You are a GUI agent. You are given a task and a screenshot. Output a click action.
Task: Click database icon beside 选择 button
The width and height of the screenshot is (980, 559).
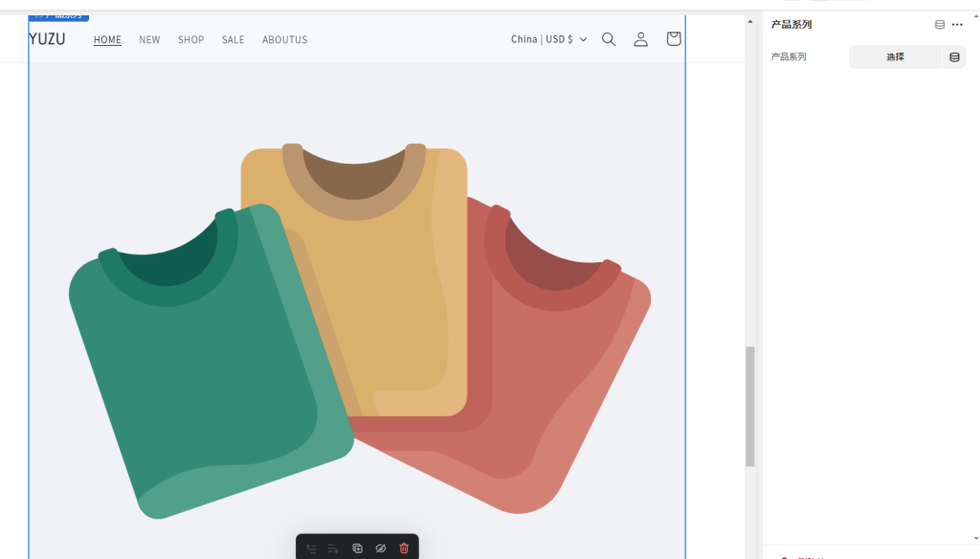click(954, 57)
